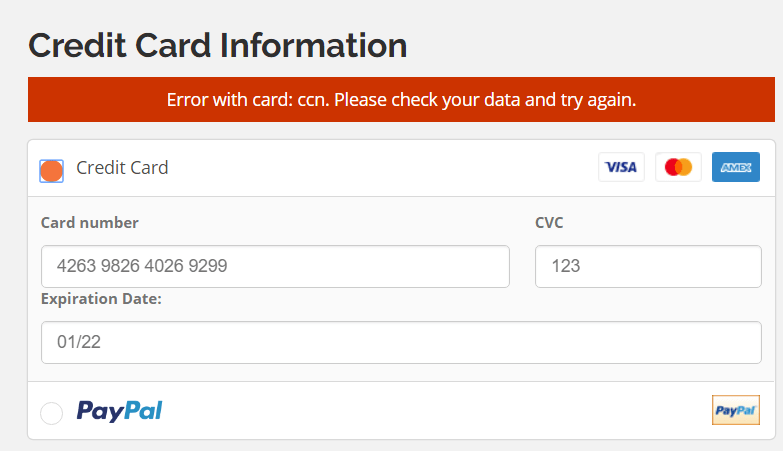
Task: Click the 'Credit Card' option label
Action: click(x=122, y=168)
